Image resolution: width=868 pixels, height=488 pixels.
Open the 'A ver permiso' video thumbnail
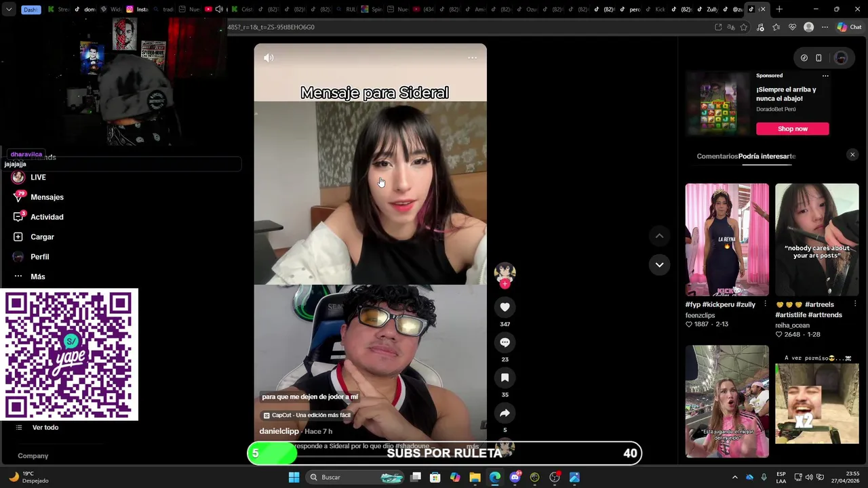pos(816,401)
